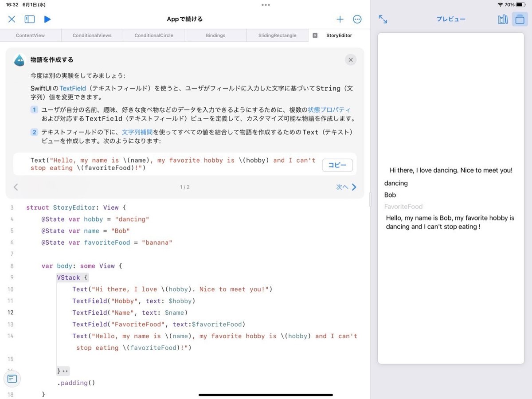This screenshot has width=532, height=399.
Task: Tap the Bob text field in preview
Action: [x=451, y=195]
